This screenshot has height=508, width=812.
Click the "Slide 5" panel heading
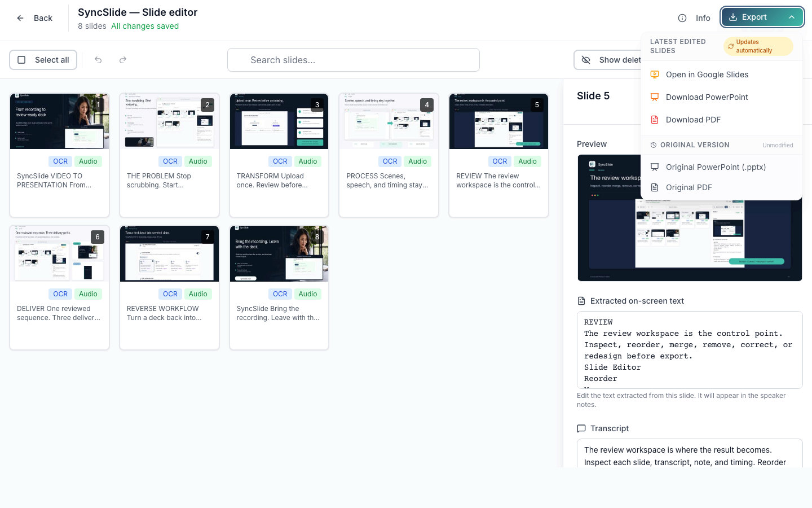(593, 96)
